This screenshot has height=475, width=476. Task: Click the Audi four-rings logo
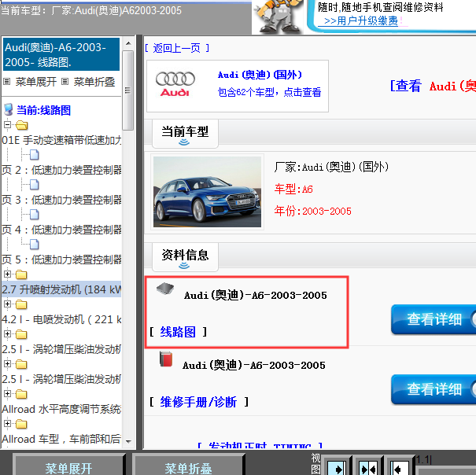coord(175,84)
